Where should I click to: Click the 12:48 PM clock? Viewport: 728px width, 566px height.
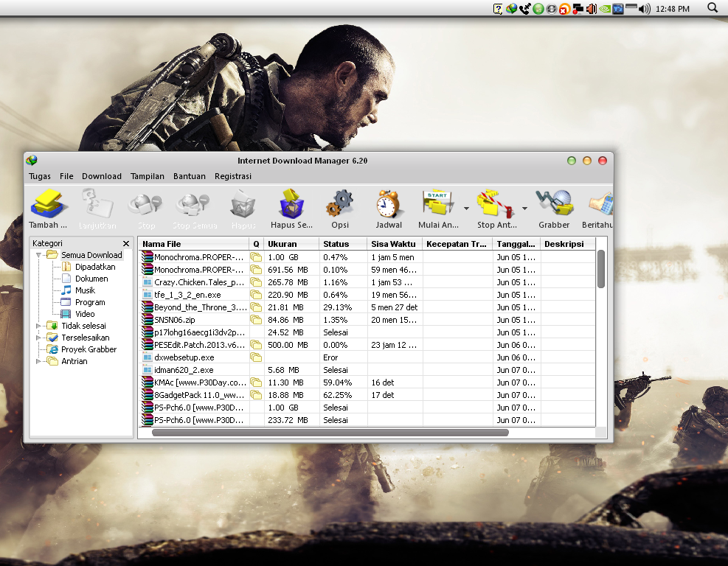coord(672,9)
